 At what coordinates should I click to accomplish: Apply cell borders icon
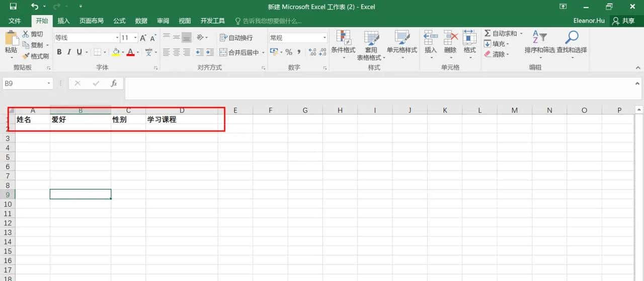click(98, 52)
